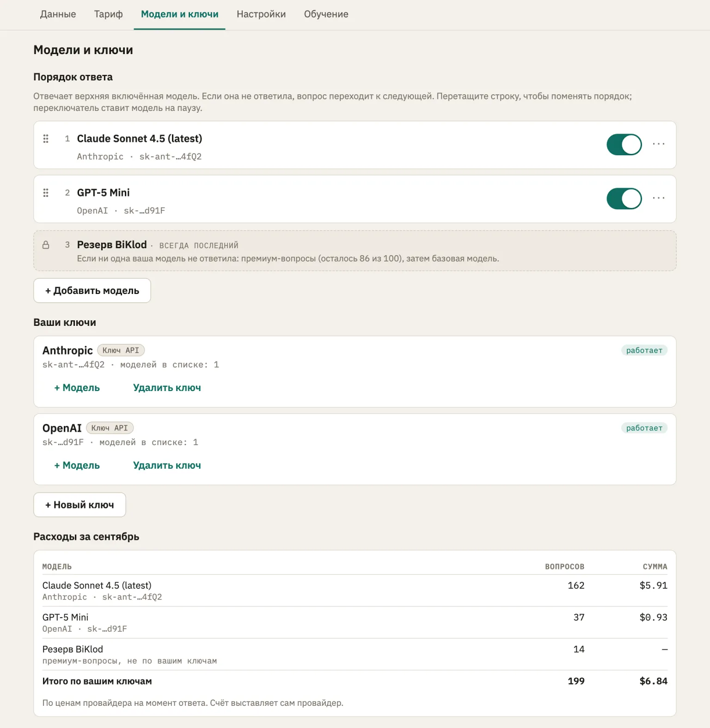The height and width of the screenshot is (728, 710).
Task: Open the Обучение tab
Action: coord(326,14)
